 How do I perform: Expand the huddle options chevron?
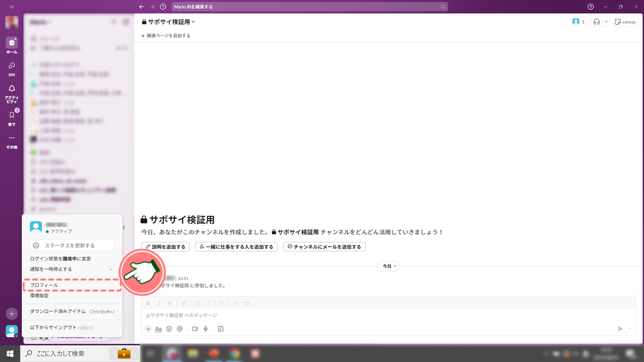pyautogui.click(x=606, y=22)
